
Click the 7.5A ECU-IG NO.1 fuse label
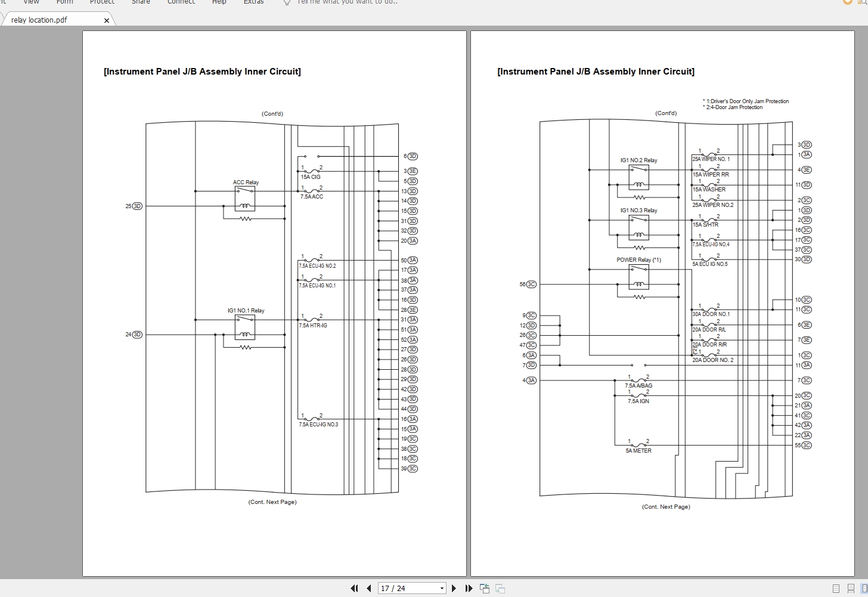pos(318,286)
